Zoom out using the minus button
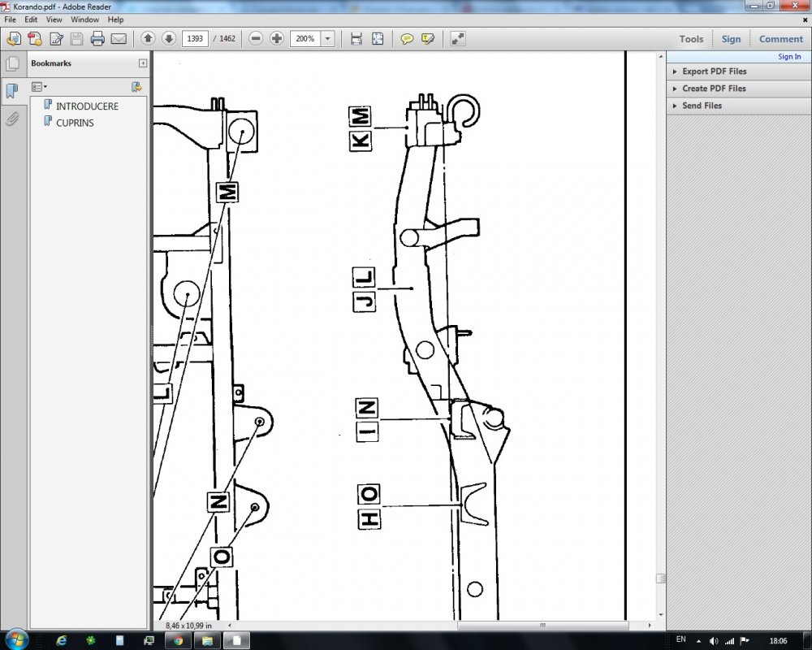 256,38
